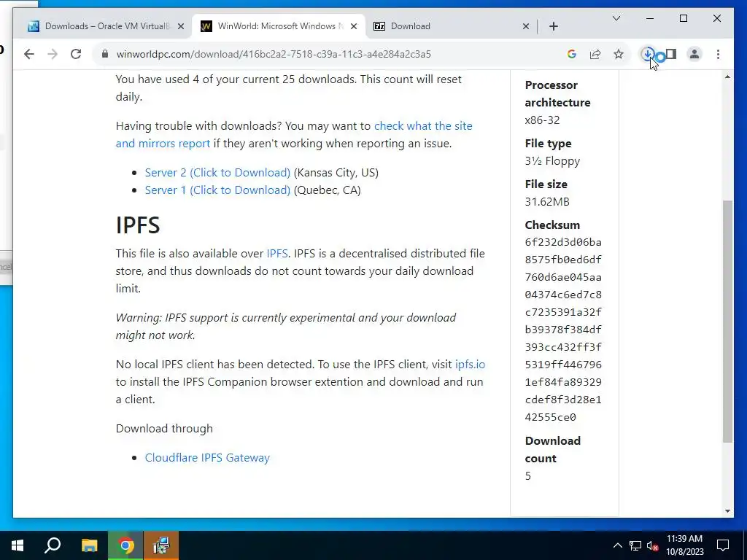Open the Windows notification center
The image size is (747, 560).
pos(723,545)
